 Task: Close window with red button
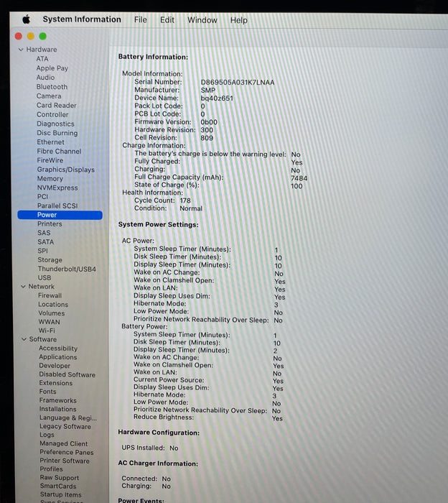click(18, 36)
